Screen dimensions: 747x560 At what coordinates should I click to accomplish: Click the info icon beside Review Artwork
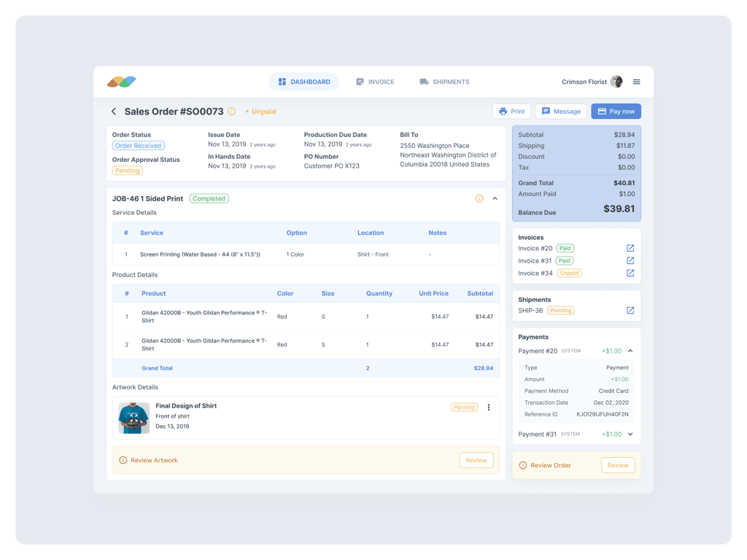coord(123,461)
